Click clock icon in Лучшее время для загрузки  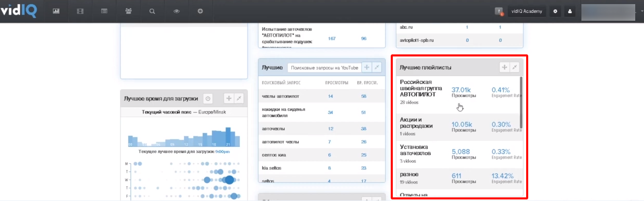[207, 98]
